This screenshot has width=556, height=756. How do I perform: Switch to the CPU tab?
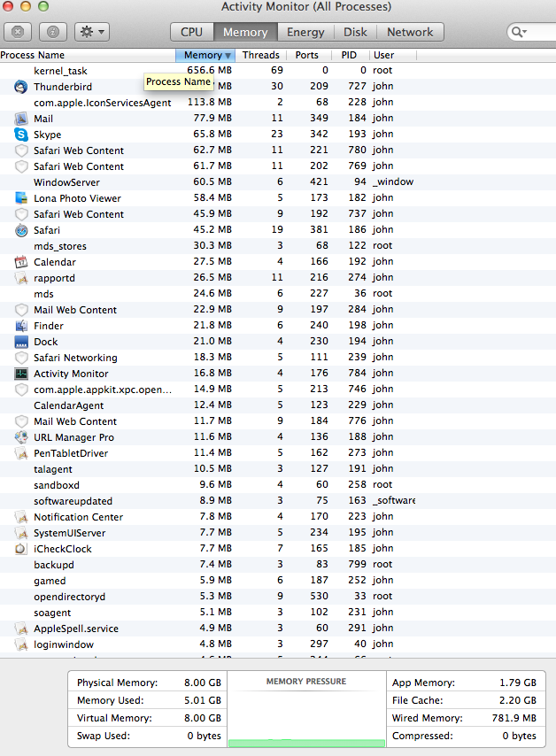click(x=191, y=32)
